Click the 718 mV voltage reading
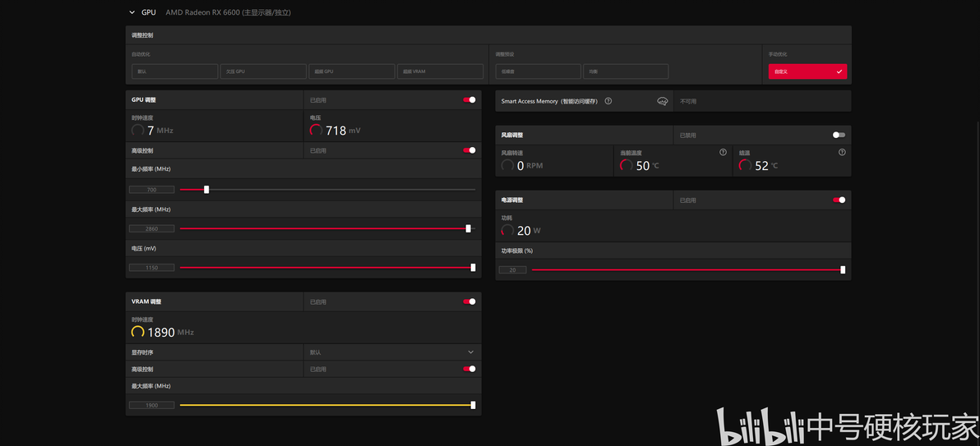 coord(343,131)
